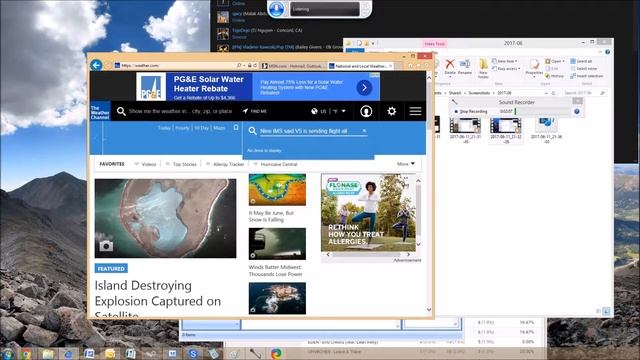This screenshot has height=360, width=640.
Task: Click the blue panel search magnifier
Action: [253, 131]
